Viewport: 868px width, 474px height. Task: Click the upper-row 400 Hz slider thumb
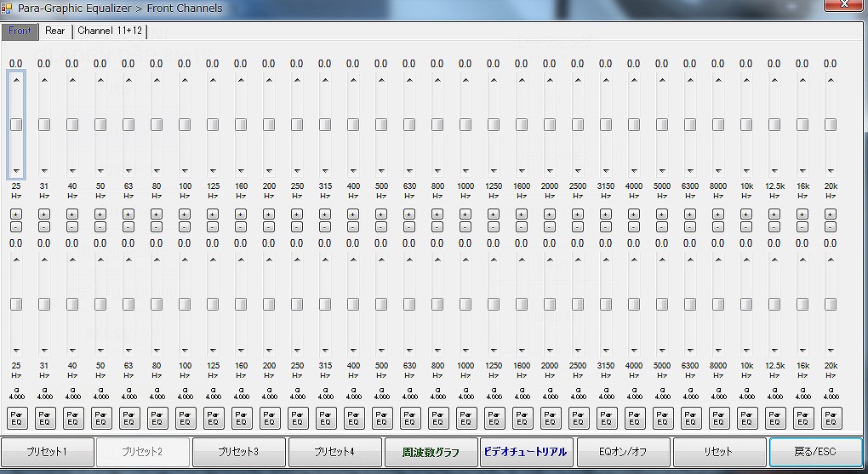[x=353, y=125]
